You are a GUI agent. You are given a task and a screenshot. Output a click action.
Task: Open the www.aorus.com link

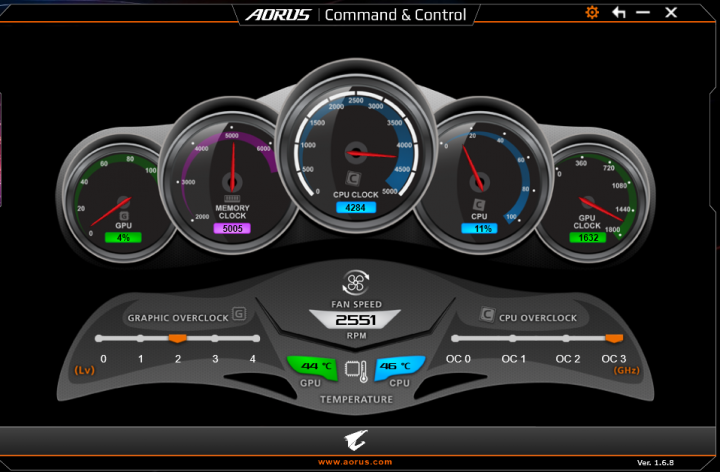355,462
